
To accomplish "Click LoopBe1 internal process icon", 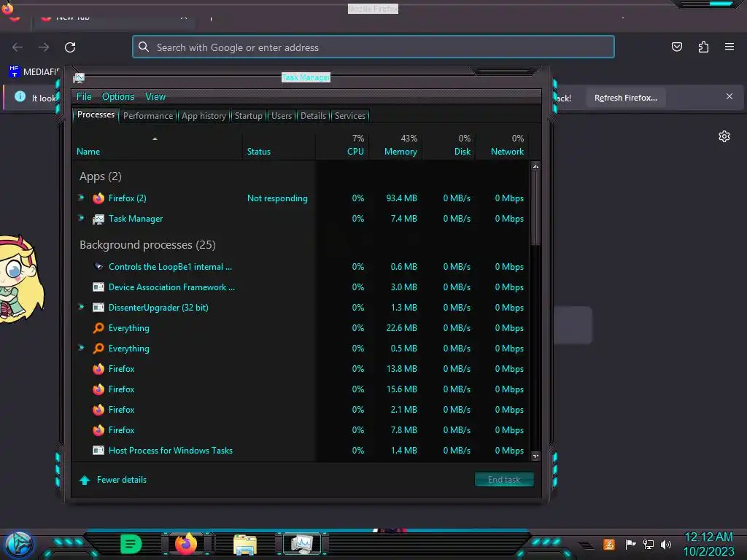I will tap(98, 267).
